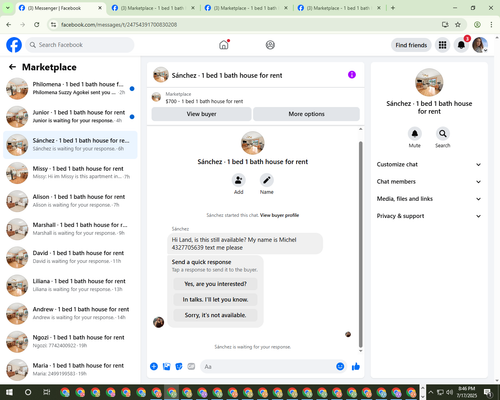Image resolution: width=500 pixels, height=400 pixels.
Task: Add people to the chat
Action: 239,180
